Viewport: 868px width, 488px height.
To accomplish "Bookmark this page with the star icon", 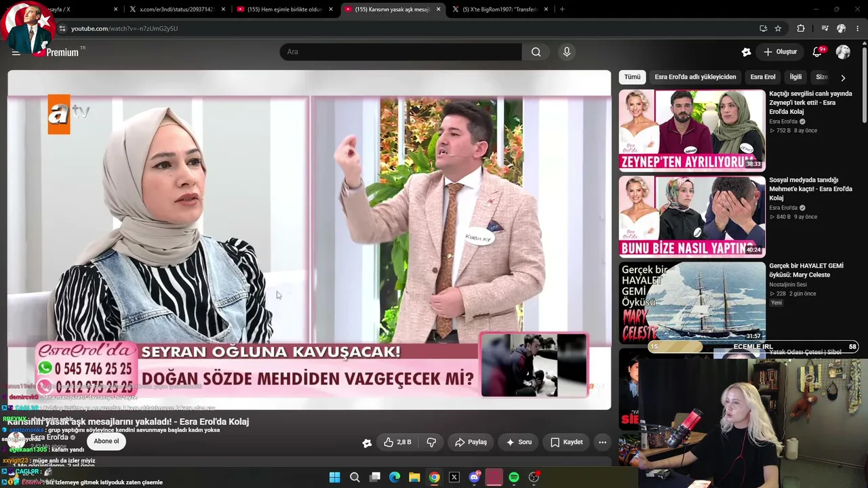I will (x=778, y=28).
